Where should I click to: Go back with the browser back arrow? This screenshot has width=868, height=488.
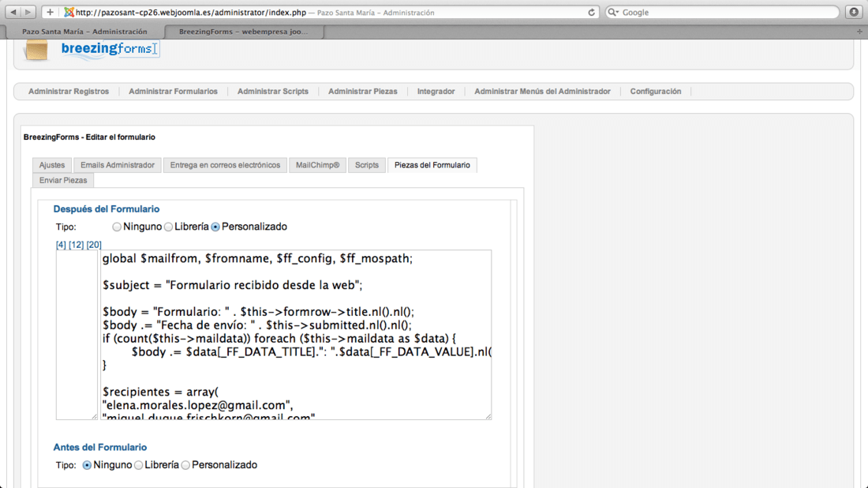[13, 12]
